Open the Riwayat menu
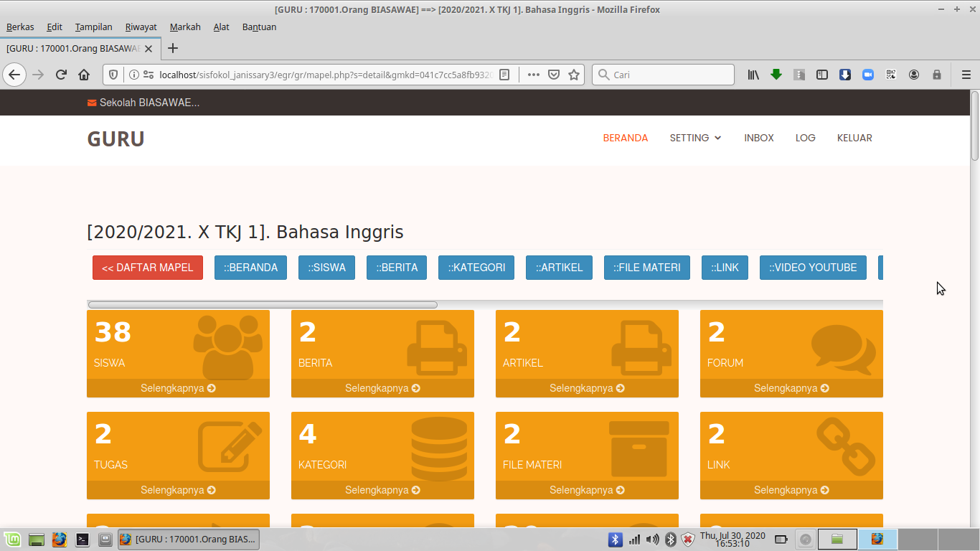 tap(141, 27)
